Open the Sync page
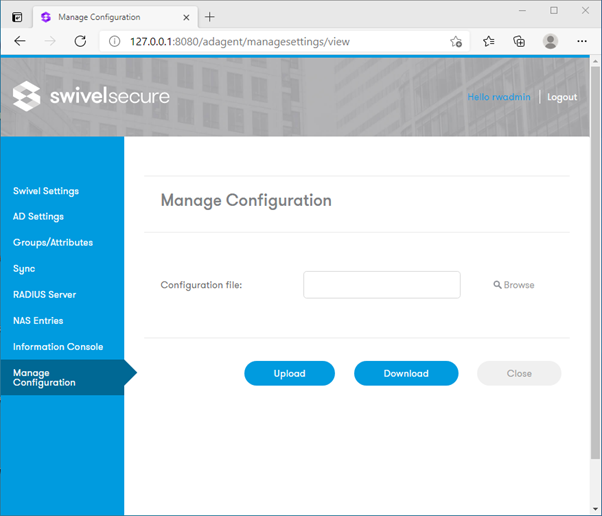Screen dimensions: 602x516 (x=24, y=269)
